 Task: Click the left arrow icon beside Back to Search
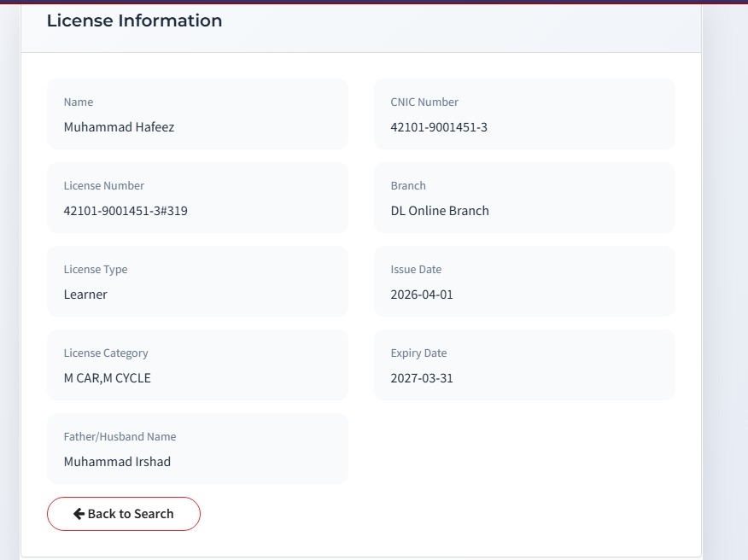pyautogui.click(x=79, y=514)
